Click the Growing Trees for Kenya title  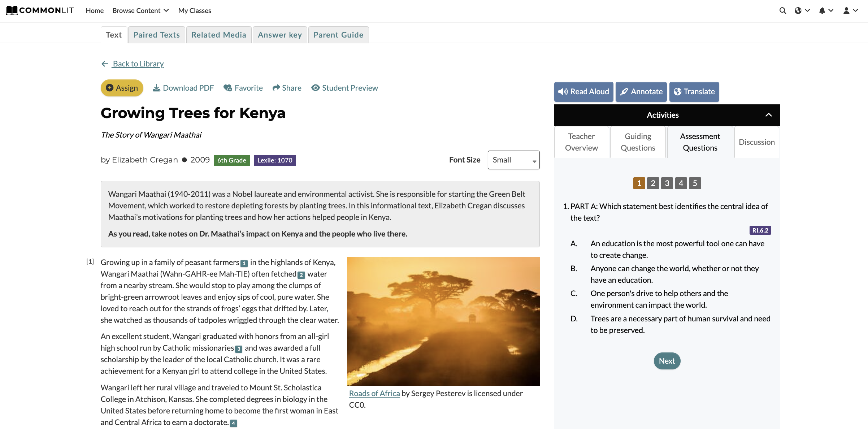(193, 113)
